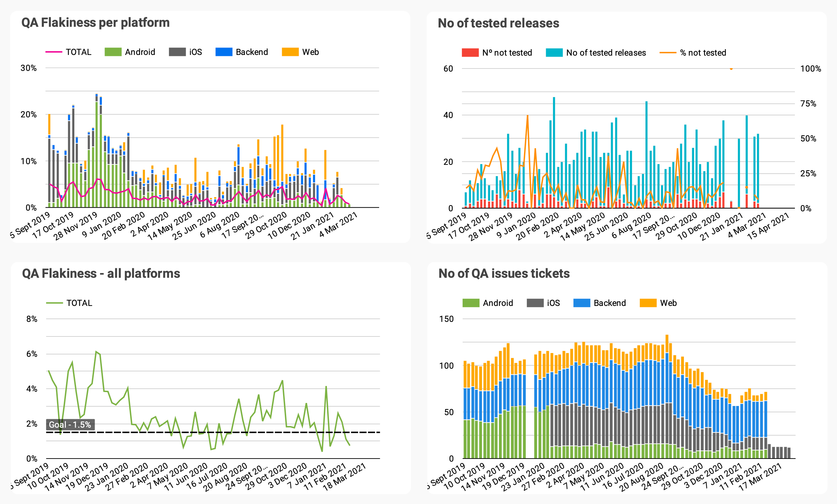
Task: Click the 60 axis label in tested releases chart
Action: 448,69
